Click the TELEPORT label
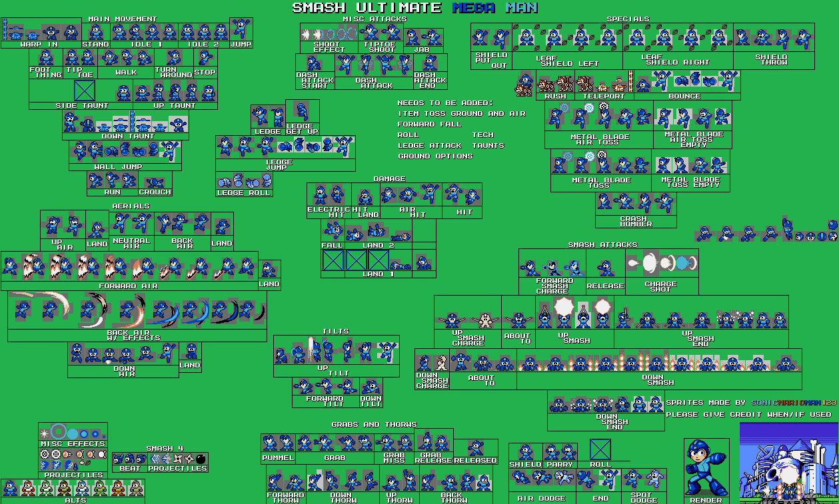Screen dimensions: 839x504 pyautogui.click(x=604, y=96)
